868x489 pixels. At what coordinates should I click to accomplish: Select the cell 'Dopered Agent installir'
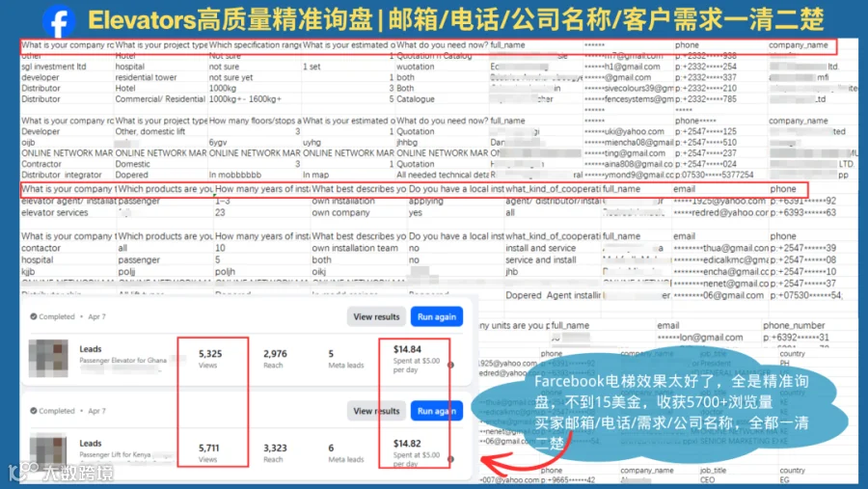(553, 296)
